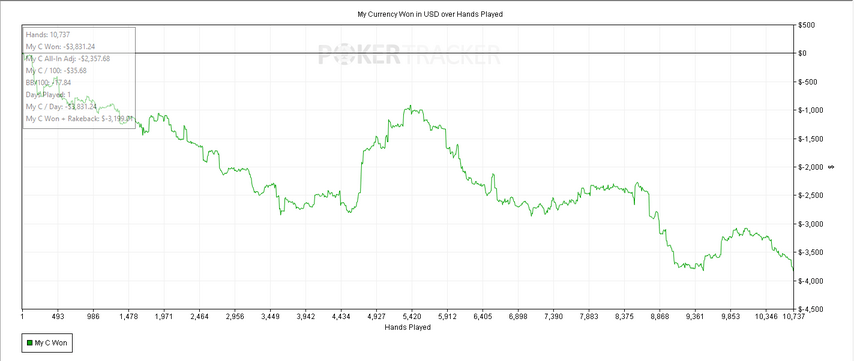Click the 2,956 hands x-axis tick
Screen dimensions: 854x361
235,316
